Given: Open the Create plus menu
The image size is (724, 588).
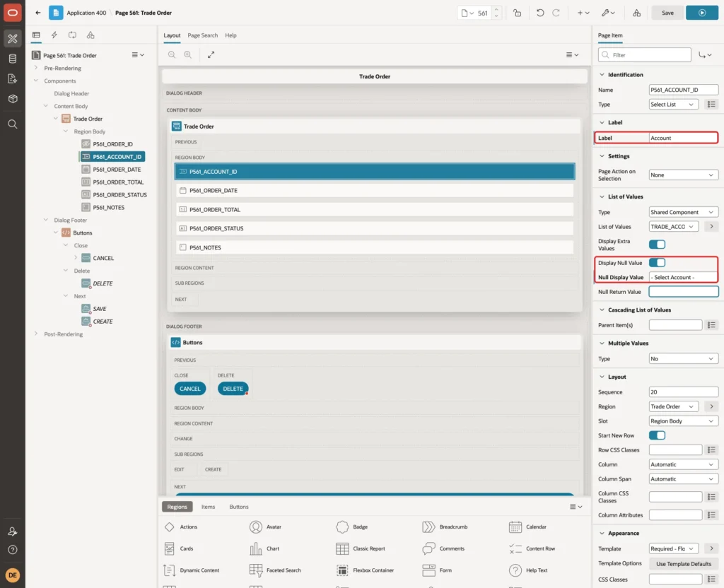Looking at the screenshot, I should (x=583, y=13).
